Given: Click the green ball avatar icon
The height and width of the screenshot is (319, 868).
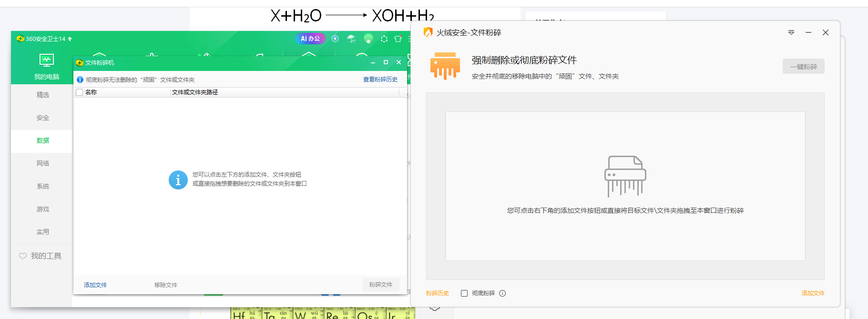Looking at the screenshot, I should [368, 39].
